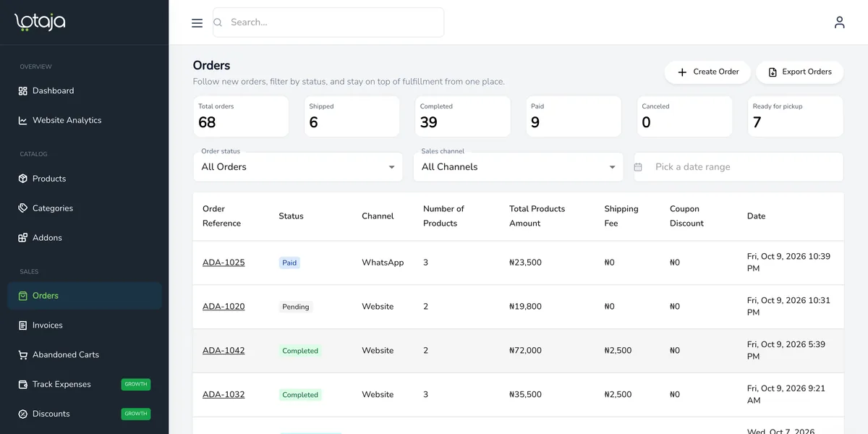This screenshot has width=868, height=434.
Task: Click the Coupon Discount column header
Action: tap(686, 216)
